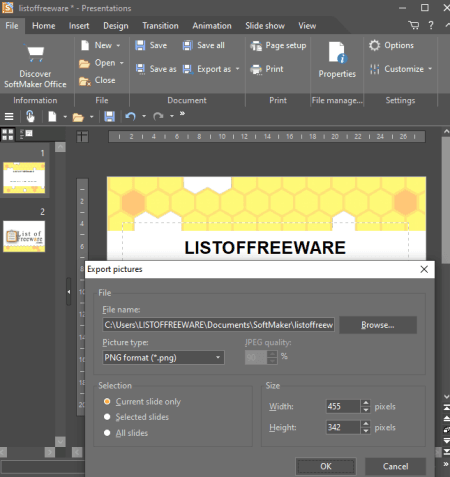The image size is (450, 477).
Task: Expand quick toolbar new document dropdown arrow
Action: (x=65, y=117)
